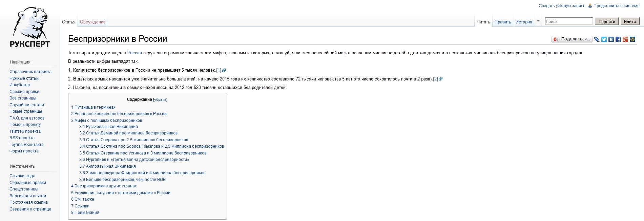This screenshot has width=644, height=221.
Task: Click the Перейти button
Action: tap(607, 21)
